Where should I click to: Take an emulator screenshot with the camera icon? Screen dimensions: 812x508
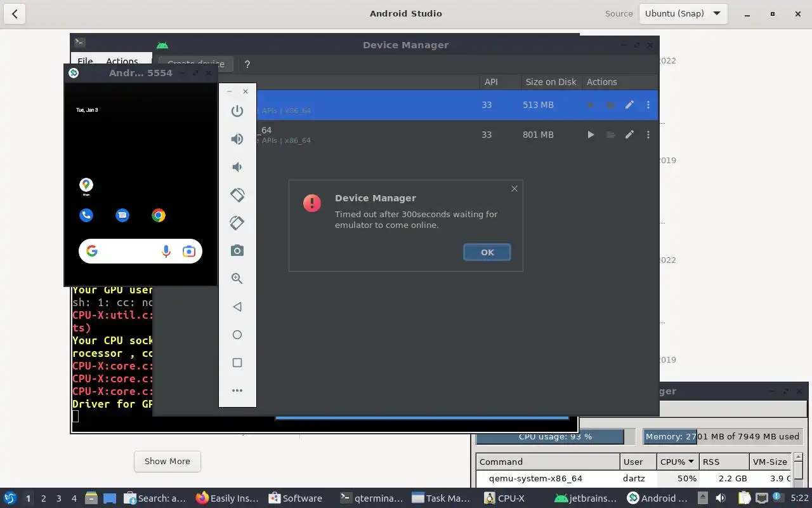tap(237, 251)
